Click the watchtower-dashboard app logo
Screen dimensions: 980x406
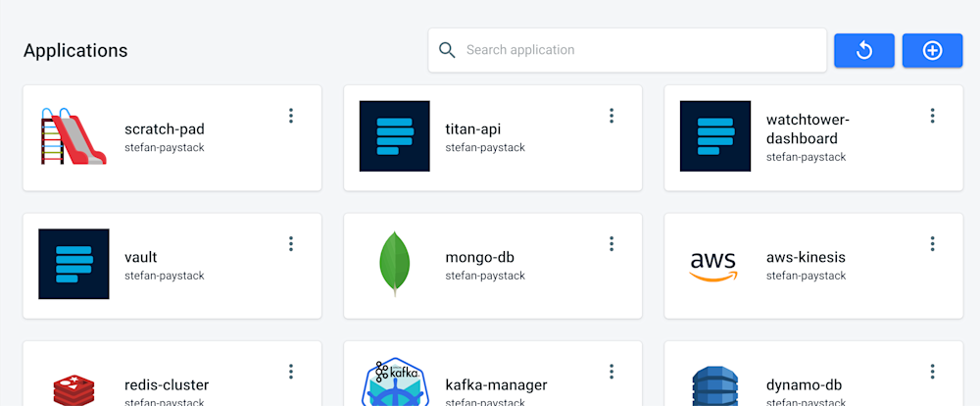[x=715, y=135]
